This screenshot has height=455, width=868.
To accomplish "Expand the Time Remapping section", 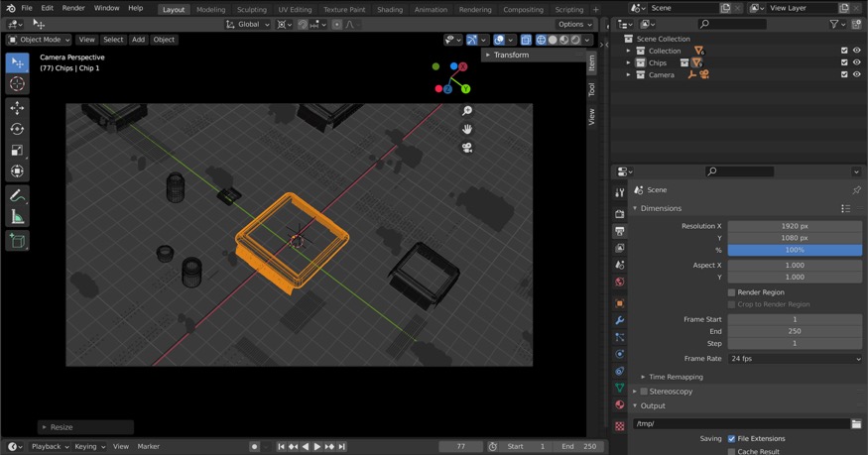I will pyautogui.click(x=676, y=377).
